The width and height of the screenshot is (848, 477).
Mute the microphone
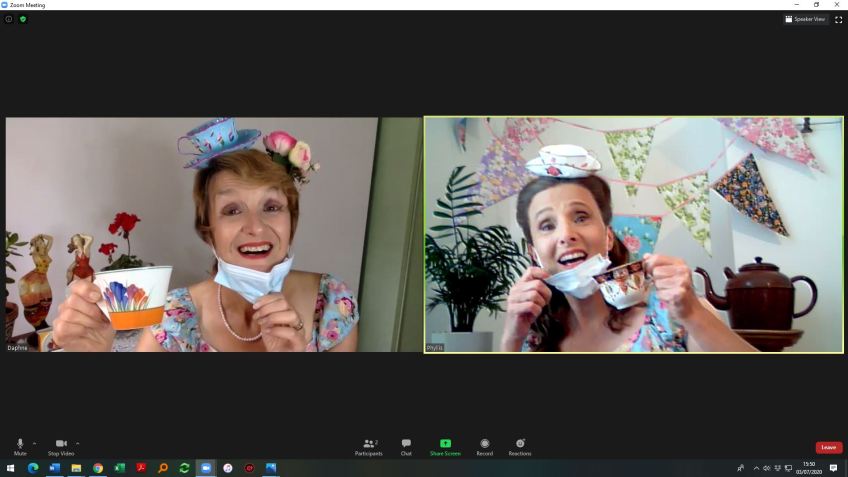point(20,446)
